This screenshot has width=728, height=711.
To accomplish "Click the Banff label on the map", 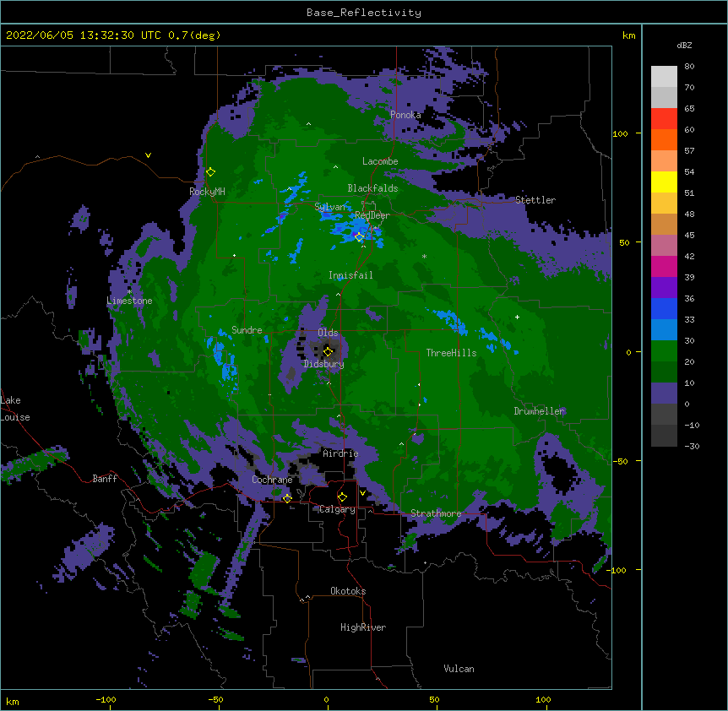I will click(x=105, y=479).
